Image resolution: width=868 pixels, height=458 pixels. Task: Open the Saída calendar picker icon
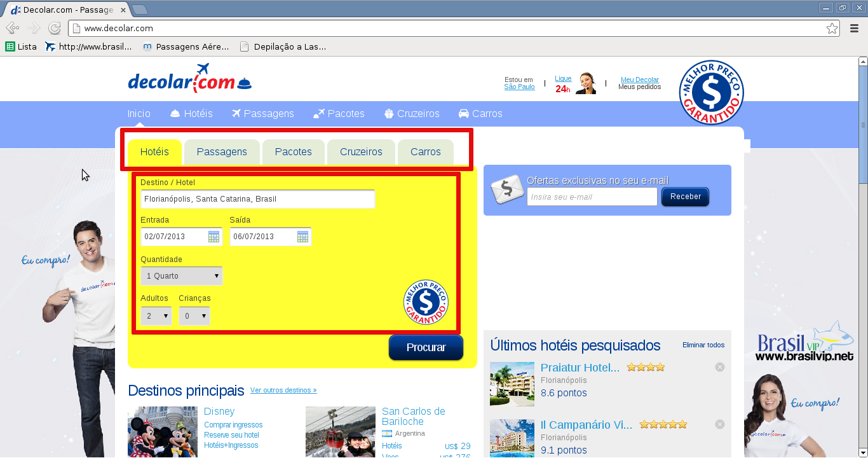point(302,237)
